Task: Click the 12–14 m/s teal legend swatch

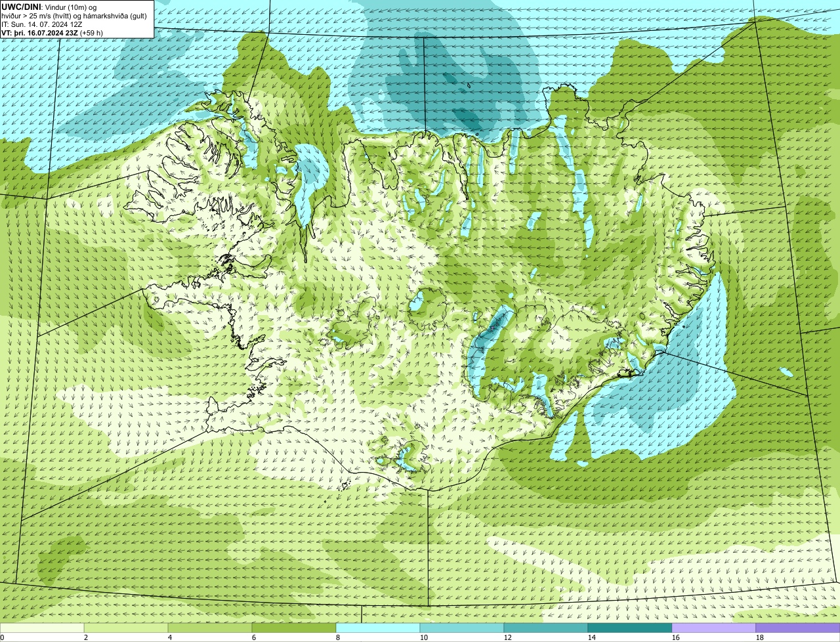Action: (546, 628)
